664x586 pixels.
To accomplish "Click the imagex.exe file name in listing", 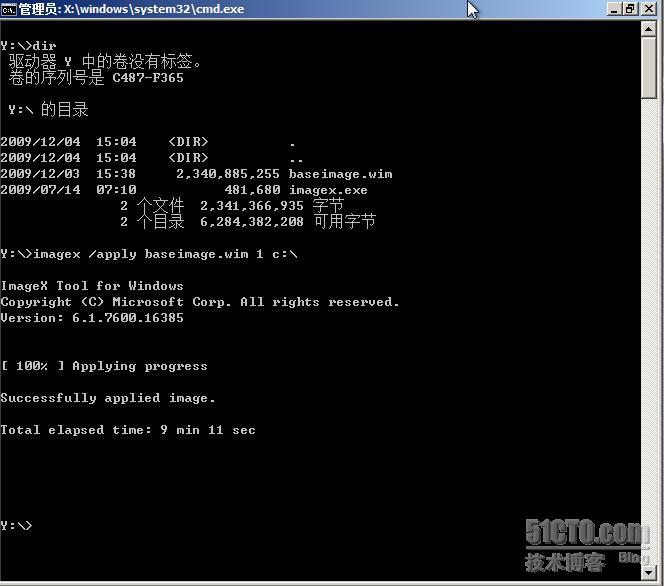I will pyautogui.click(x=328, y=190).
